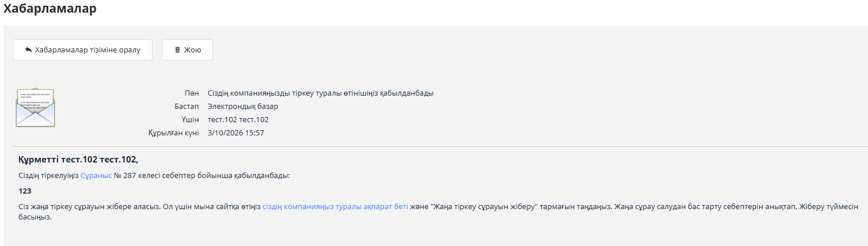Click the created date 3/10/2026 15:57

(235, 133)
